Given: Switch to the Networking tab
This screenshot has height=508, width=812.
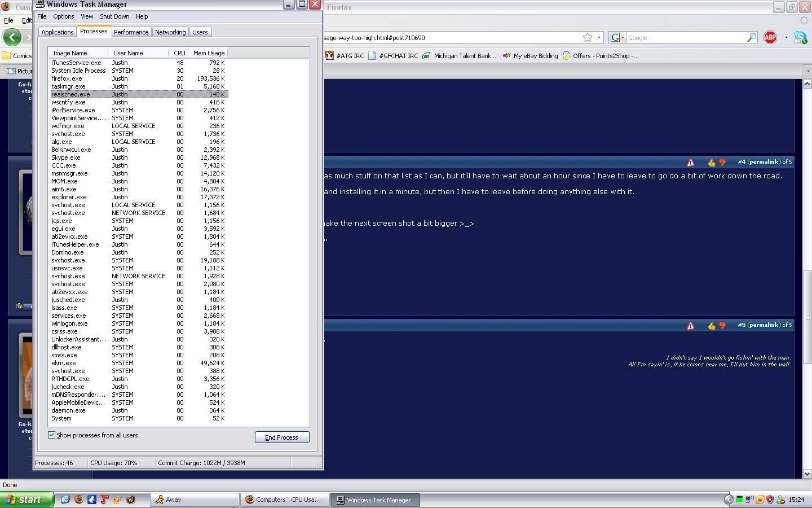Looking at the screenshot, I should [x=170, y=32].
